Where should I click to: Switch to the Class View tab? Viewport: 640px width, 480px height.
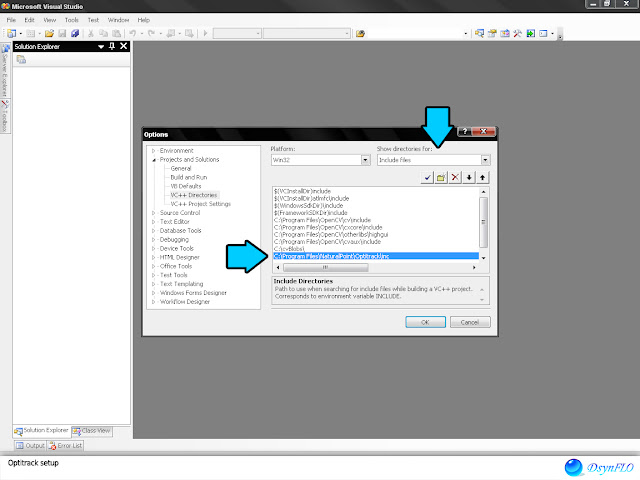pyautogui.click(x=92, y=431)
